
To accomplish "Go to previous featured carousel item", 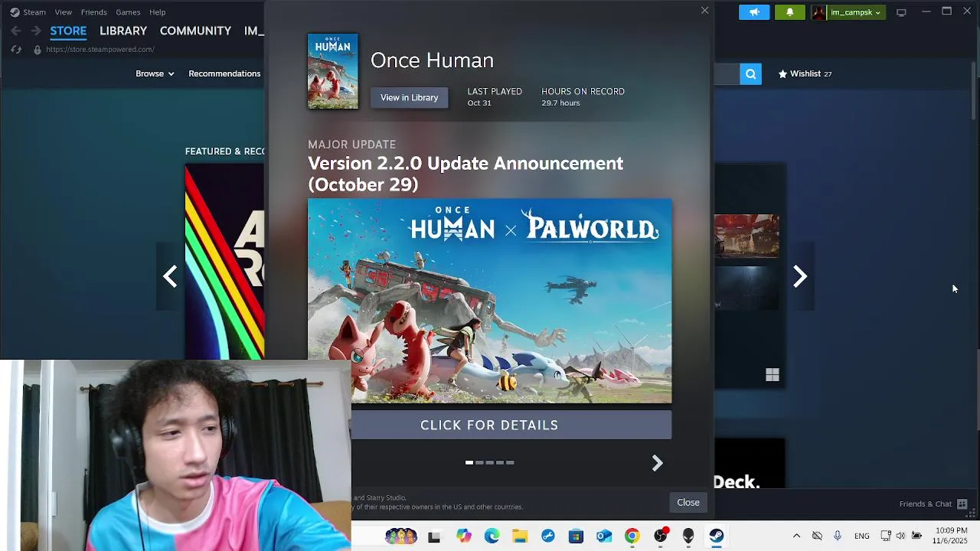I will tap(170, 276).
